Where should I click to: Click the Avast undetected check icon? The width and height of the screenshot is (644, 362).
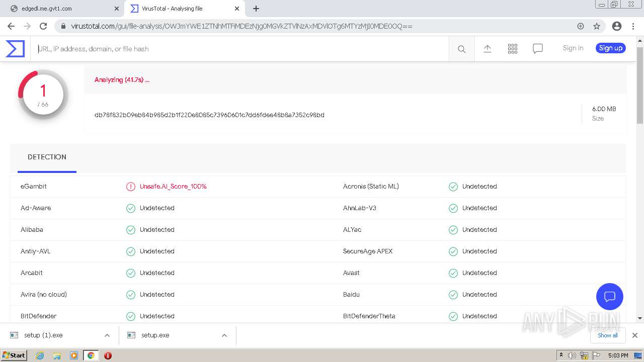tap(453, 273)
